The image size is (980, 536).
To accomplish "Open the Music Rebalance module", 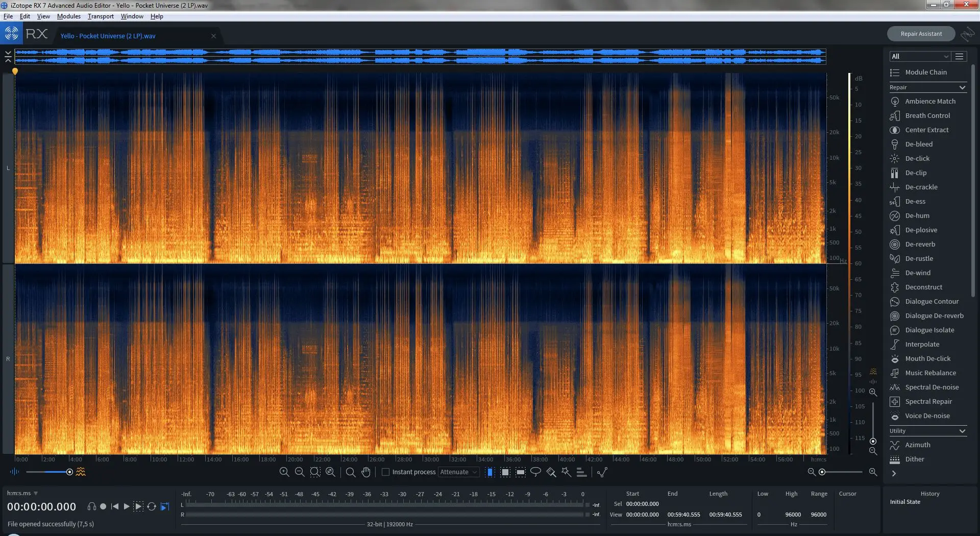I will coord(928,373).
